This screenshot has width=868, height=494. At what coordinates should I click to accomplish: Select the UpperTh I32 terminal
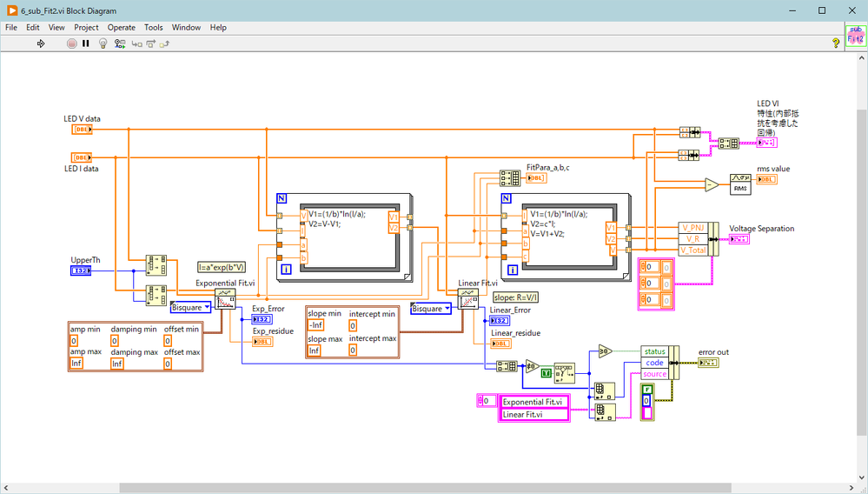coord(80,270)
